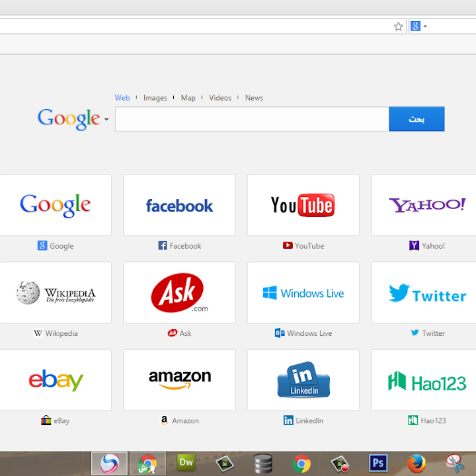
Task: Click the Yahoo! purple Y favicon
Action: pos(414,245)
